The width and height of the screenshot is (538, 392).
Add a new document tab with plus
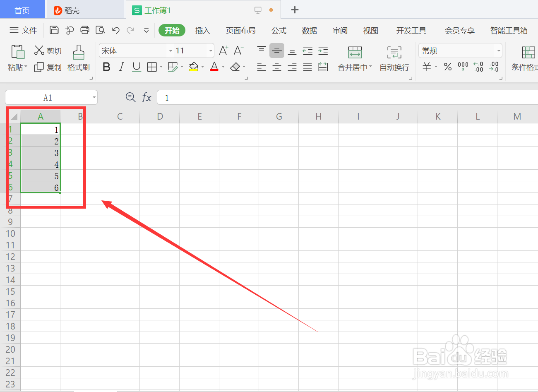(295, 10)
